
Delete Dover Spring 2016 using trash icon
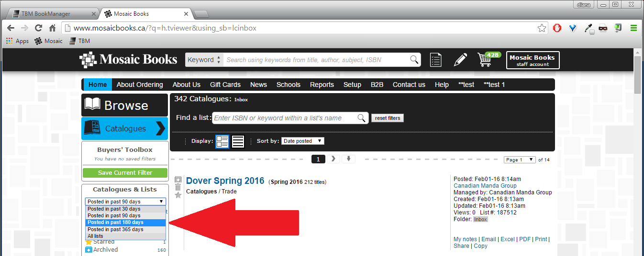[x=178, y=187]
